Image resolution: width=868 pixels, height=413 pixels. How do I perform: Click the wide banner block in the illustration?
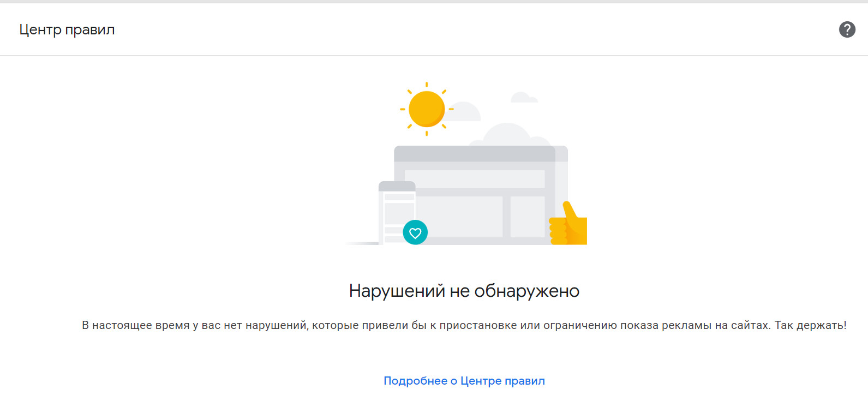[475, 179]
